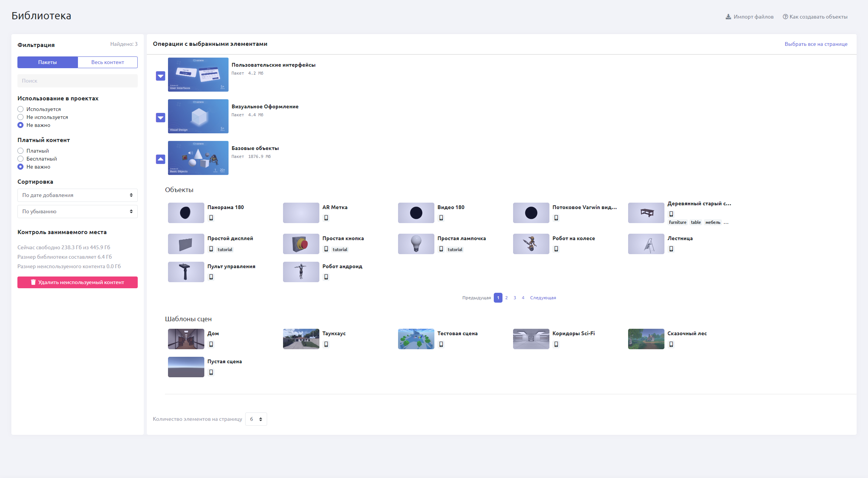
Task: Click the Import files download icon
Action: 728,17
